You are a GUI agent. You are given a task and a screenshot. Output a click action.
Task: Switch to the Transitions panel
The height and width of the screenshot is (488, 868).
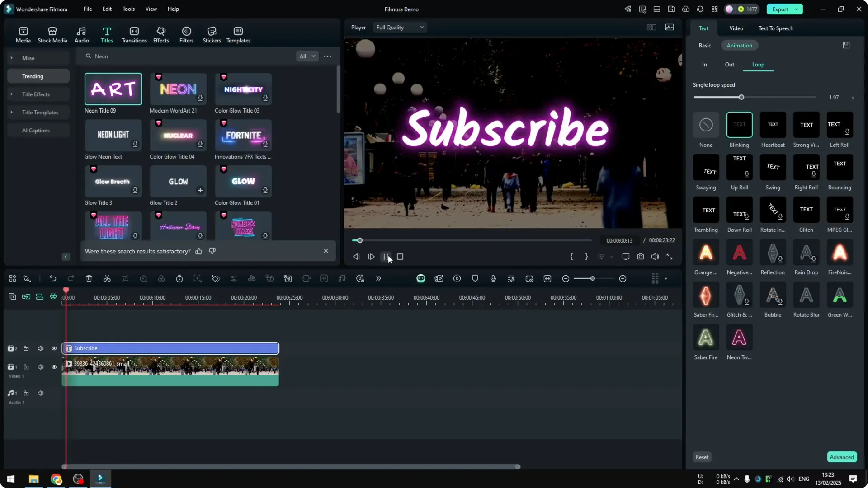pyautogui.click(x=134, y=34)
